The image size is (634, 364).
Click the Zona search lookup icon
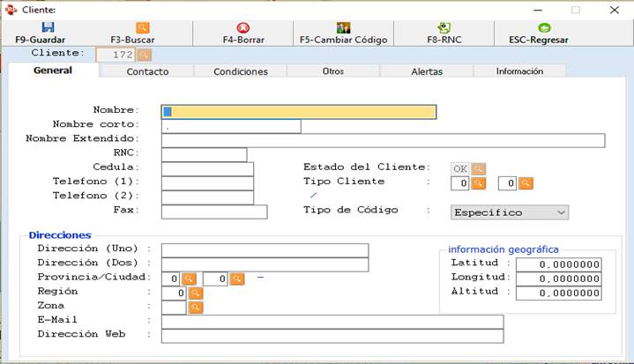click(x=195, y=307)
